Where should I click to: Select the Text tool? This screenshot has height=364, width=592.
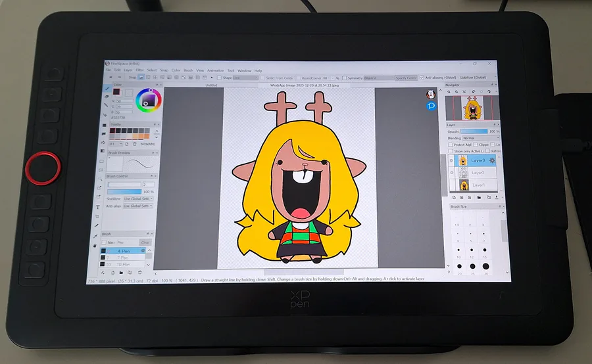98,207
